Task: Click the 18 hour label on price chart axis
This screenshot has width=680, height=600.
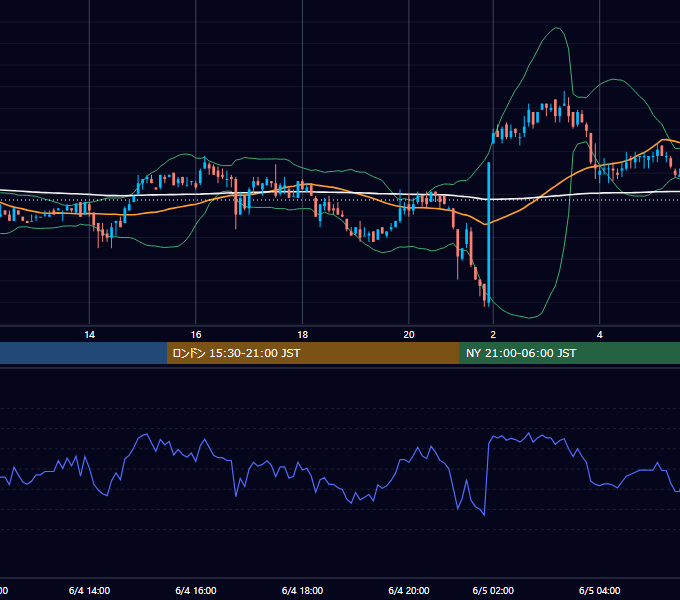Action: pos(303,335)
